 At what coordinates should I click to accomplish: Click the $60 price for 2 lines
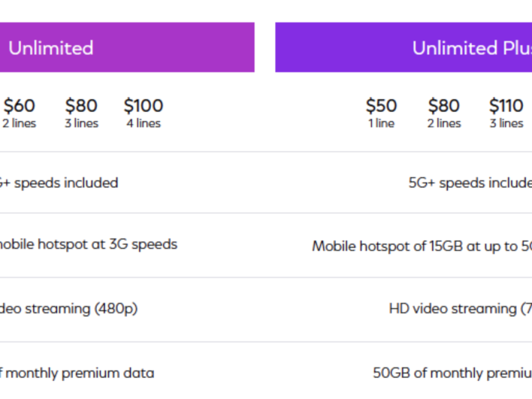click(19, 106)
